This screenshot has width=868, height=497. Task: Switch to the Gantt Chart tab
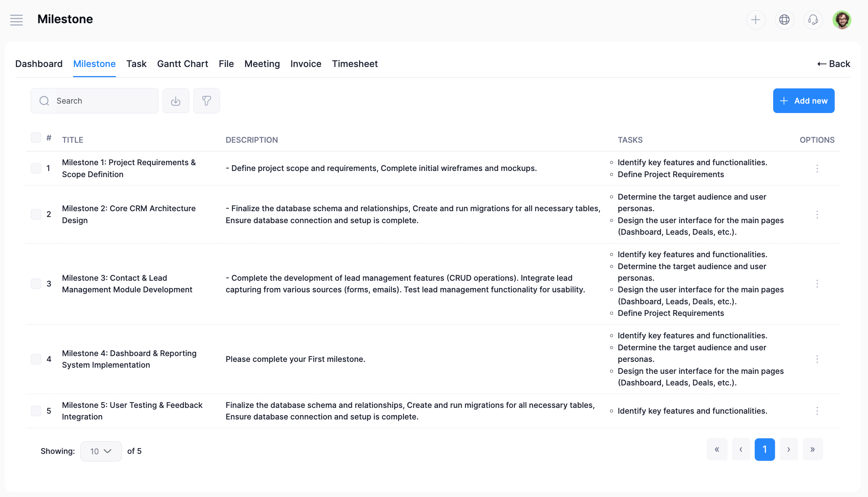click(182, 64)
